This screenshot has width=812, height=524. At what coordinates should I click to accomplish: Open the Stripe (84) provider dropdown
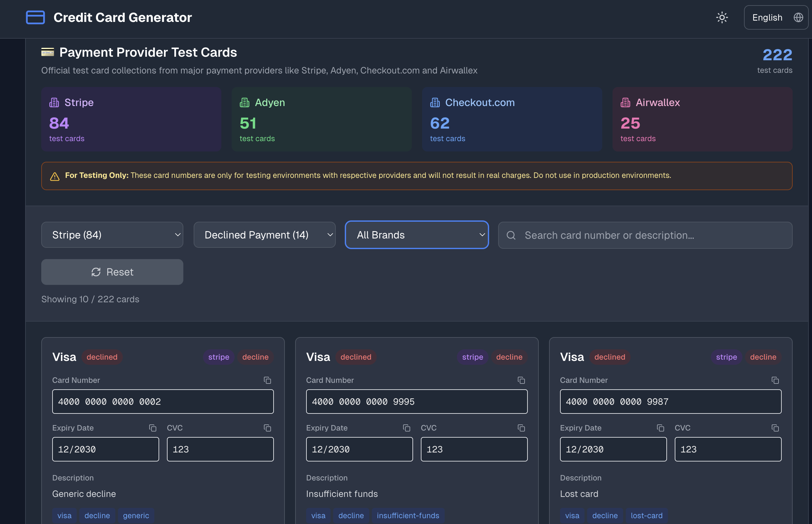point(112,235)
